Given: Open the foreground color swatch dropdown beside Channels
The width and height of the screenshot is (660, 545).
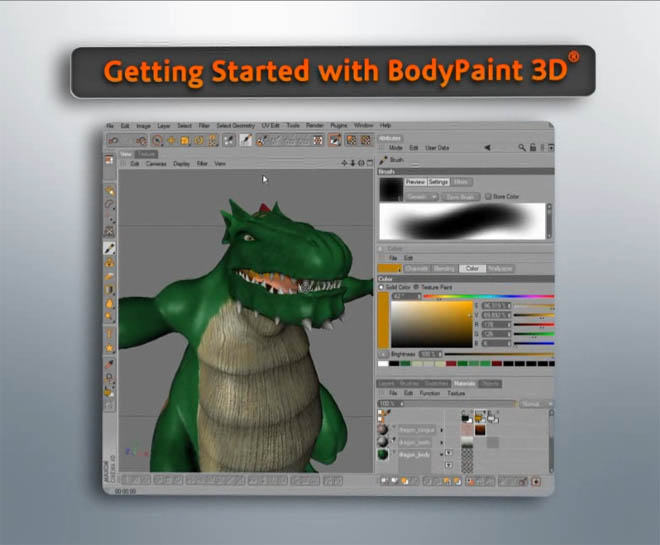Looking at the screenshot, I should point(390,269).
